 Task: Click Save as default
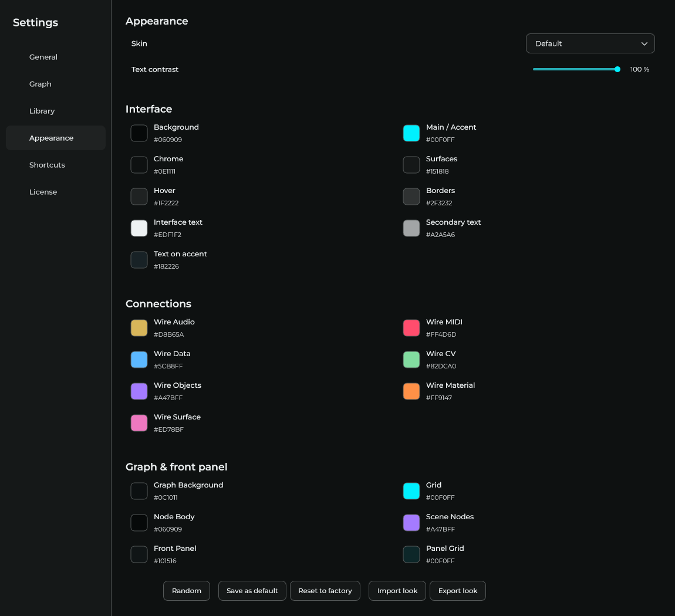pyautogui.click(x=252, y=591)
